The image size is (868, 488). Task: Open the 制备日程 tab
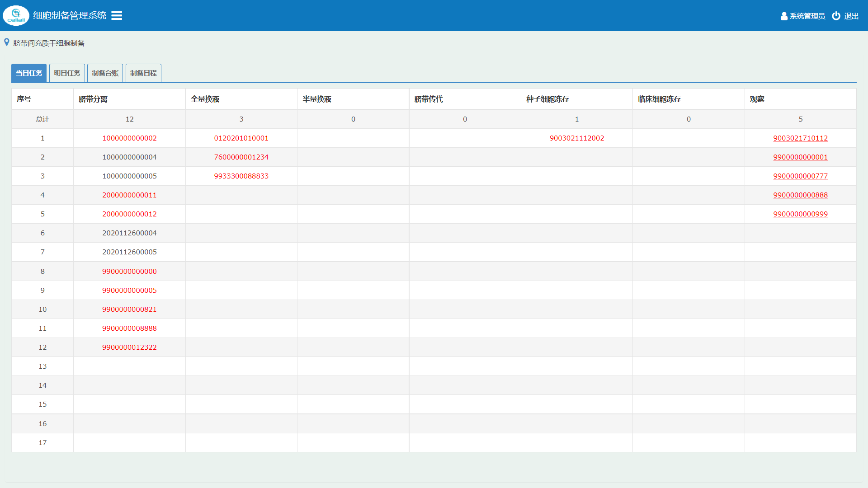pyautogui.click(x=143, y=73)
